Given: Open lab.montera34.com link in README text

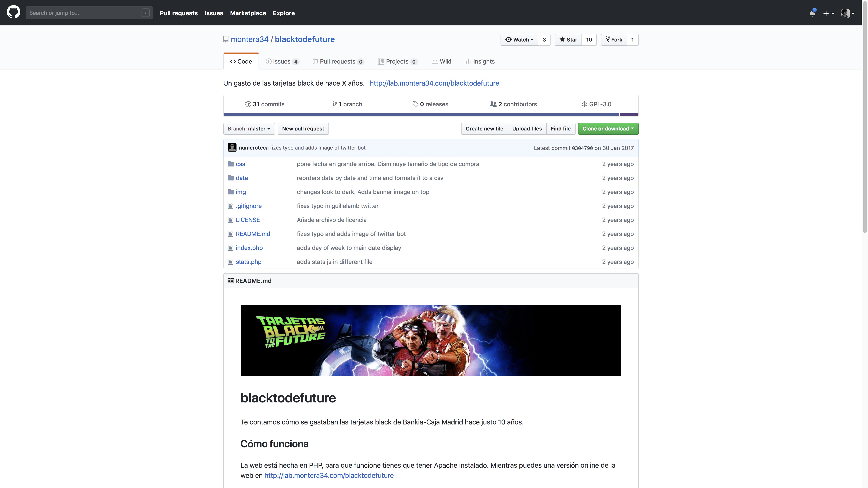Looking at the screenshot, I should tap(329, 476).
